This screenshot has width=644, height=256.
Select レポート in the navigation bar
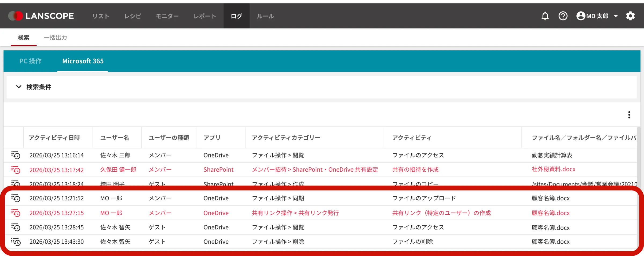tap(205, 16)
